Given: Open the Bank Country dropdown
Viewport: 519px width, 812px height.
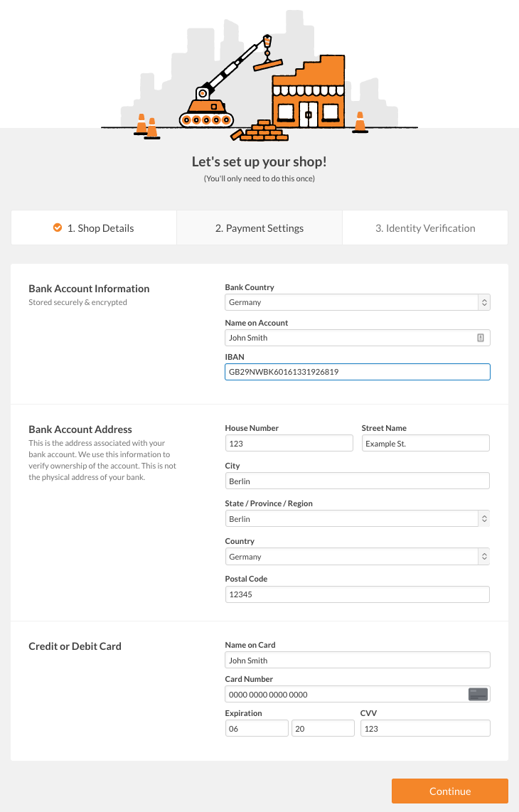Looking at the screenshot, I should (x=357, y=302).
